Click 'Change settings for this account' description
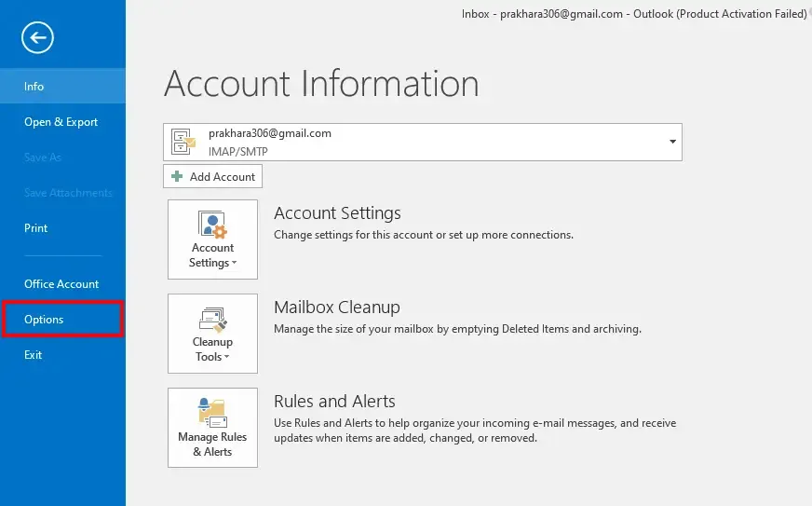812x506 pixels. 424,235
